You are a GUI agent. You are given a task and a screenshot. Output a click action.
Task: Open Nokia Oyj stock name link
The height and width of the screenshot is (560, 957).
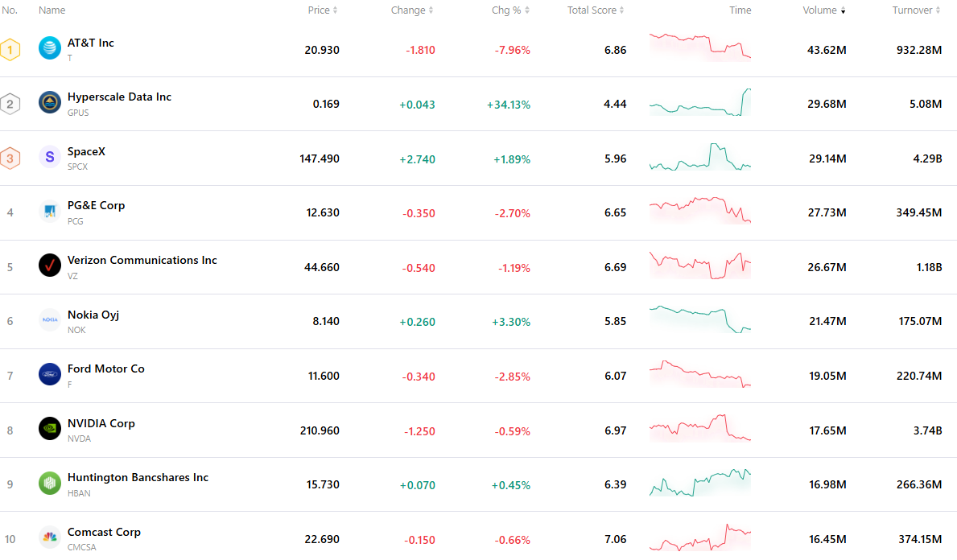point(93,315)
